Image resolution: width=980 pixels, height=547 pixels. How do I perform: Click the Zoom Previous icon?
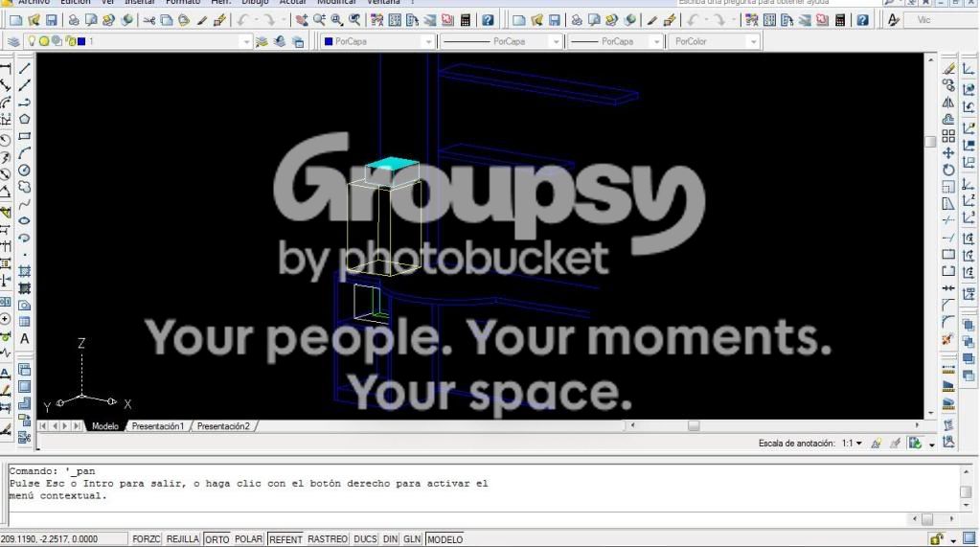(x=355, y=20)
